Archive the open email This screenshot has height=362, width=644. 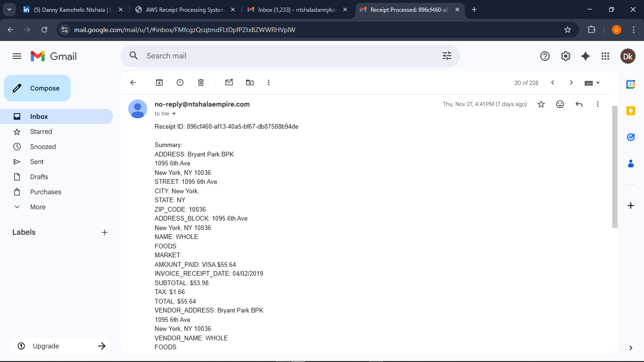pos(159,82)
